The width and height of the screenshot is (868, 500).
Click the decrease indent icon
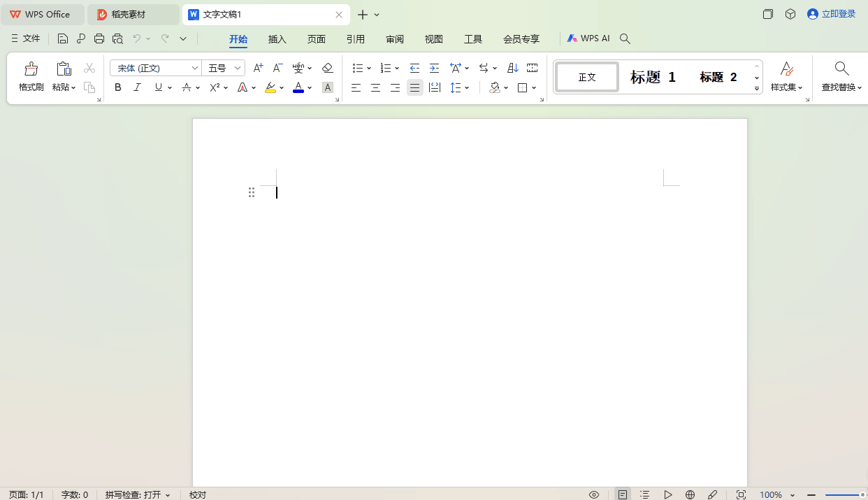pos(414,68)
